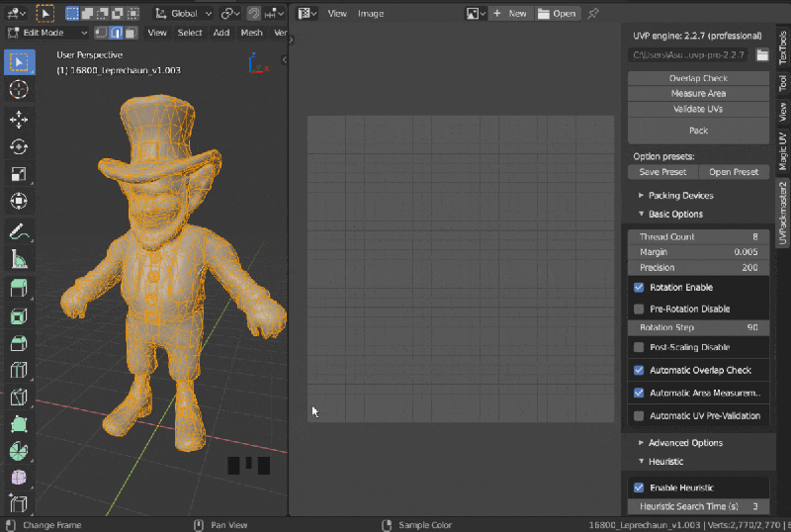Open the UV editor type dropdown

point(307,14)
